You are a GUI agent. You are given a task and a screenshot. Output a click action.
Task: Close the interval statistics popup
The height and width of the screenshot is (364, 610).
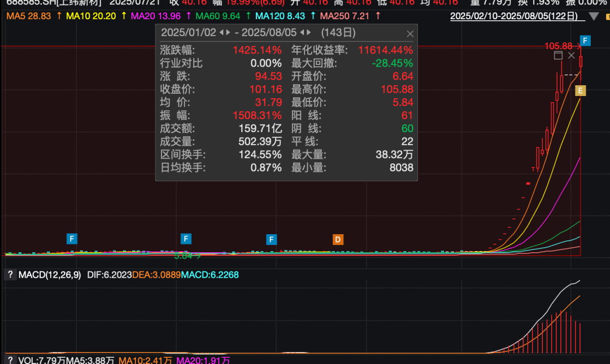[x=410, y=34]
